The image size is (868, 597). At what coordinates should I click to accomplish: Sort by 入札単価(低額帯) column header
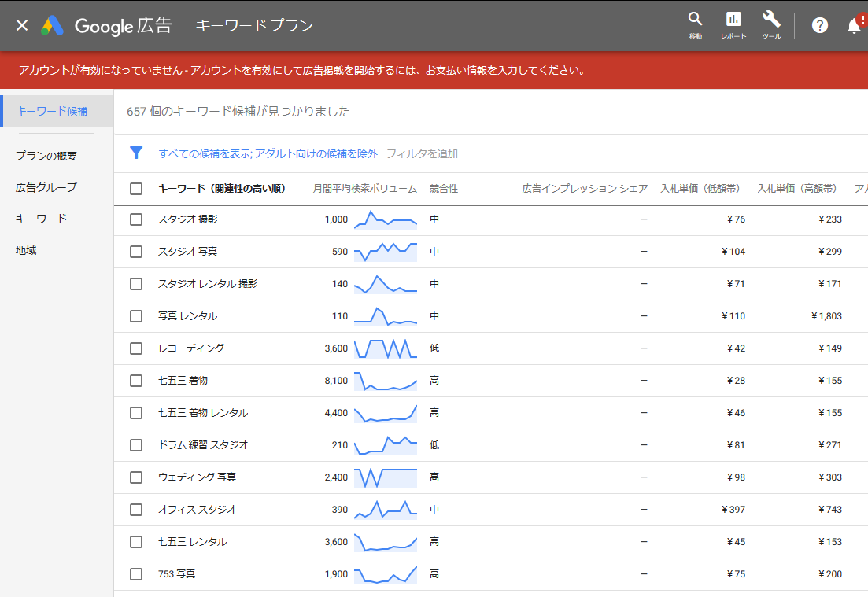coord(700,189)
